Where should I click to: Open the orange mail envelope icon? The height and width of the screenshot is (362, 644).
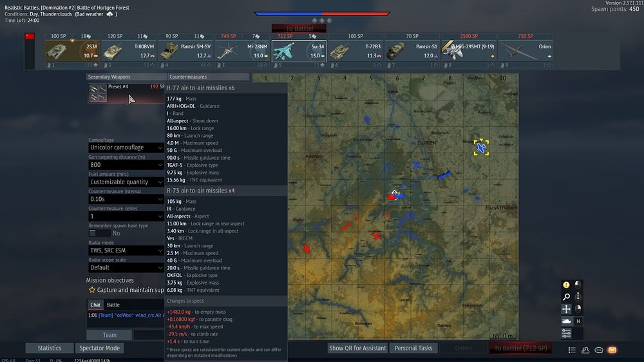(612, 350)
